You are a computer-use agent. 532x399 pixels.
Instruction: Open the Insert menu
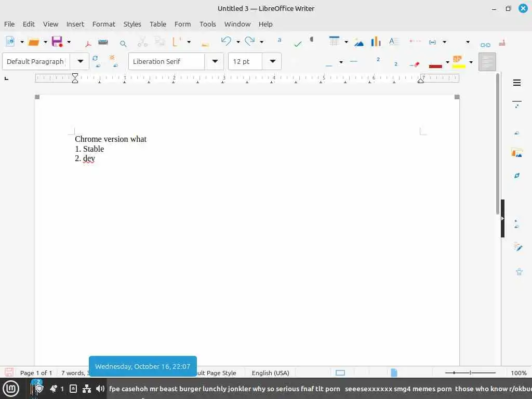point(75,24)
